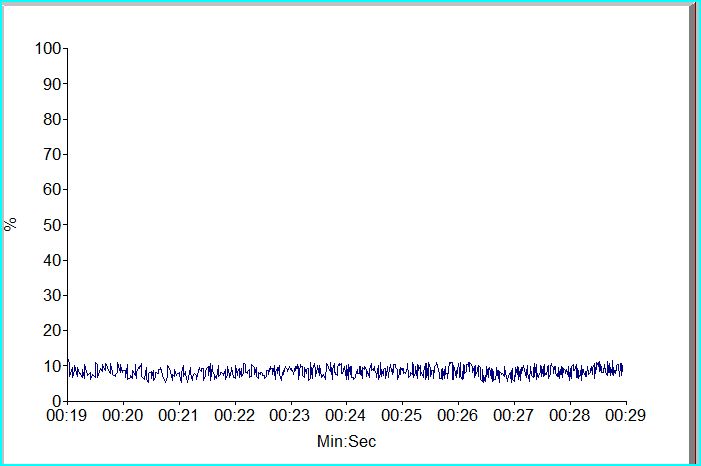Click the 00:27 time axis label
The width and height of the screenshot is (701, 466).
[x=514, y=415]
